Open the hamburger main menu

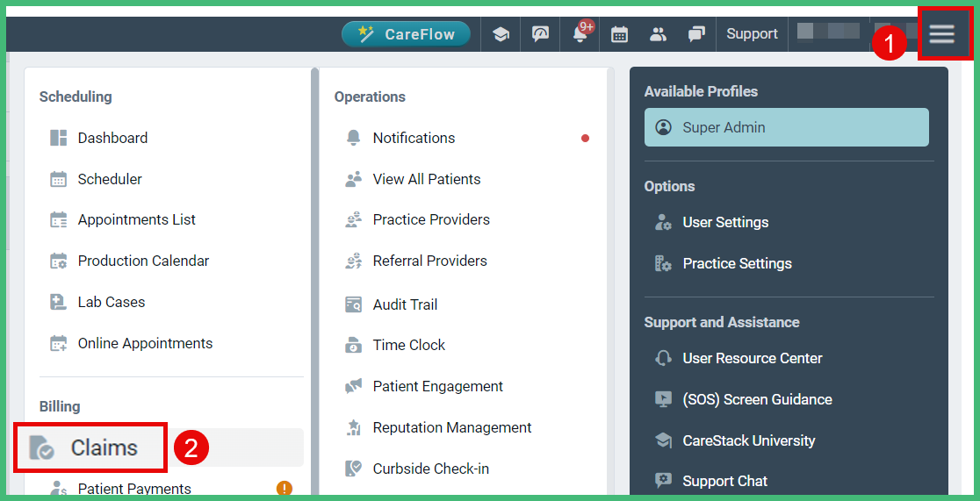(x=941, y=33)
